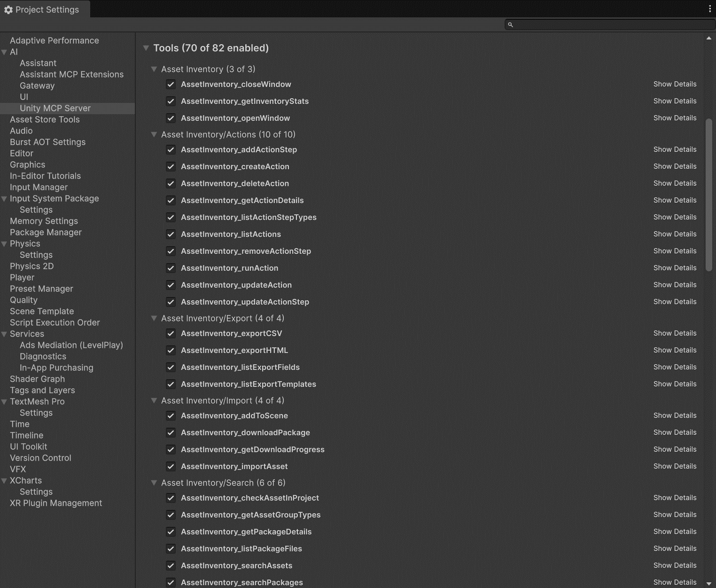Click AssetInventory_removeActionStep label
The image size is (716, 588).
pyautogui.click(x=246, y=251)
